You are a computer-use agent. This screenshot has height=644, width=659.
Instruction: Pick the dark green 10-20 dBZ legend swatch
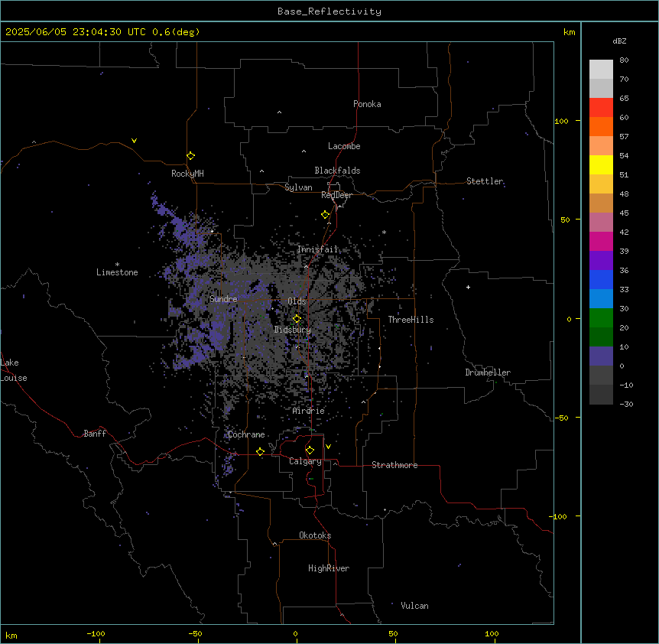click(601, 337)
